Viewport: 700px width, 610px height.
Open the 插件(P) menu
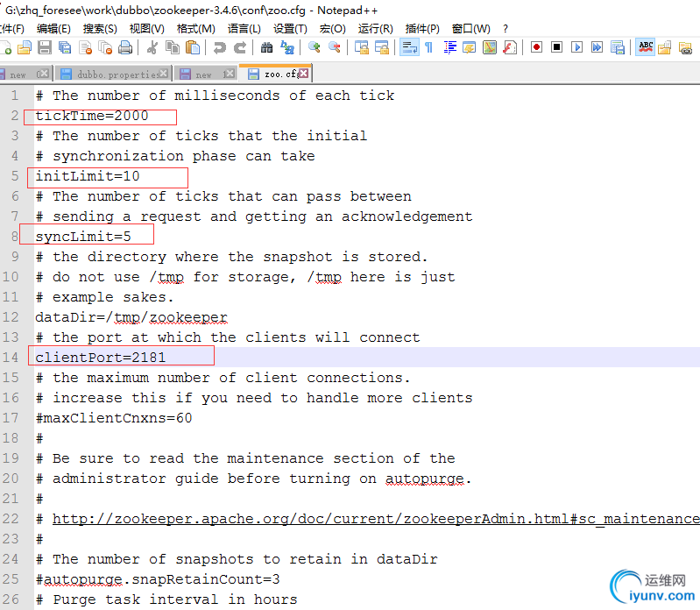pyautogui.click(x=422, y=29)
